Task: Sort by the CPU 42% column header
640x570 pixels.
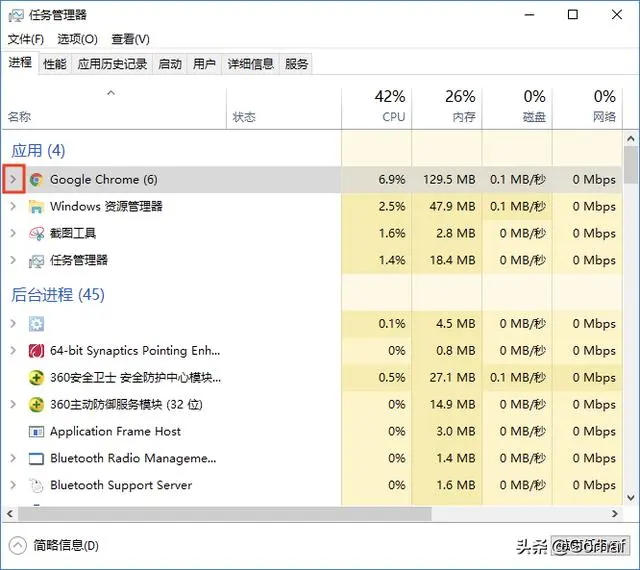Action: [x=376, y=108]
